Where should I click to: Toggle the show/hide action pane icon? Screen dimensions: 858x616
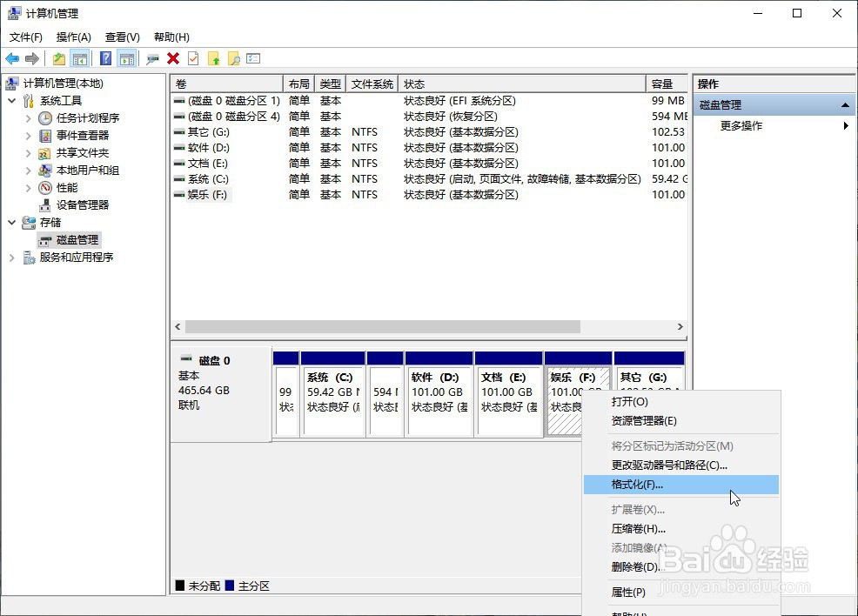pos(125,58)
